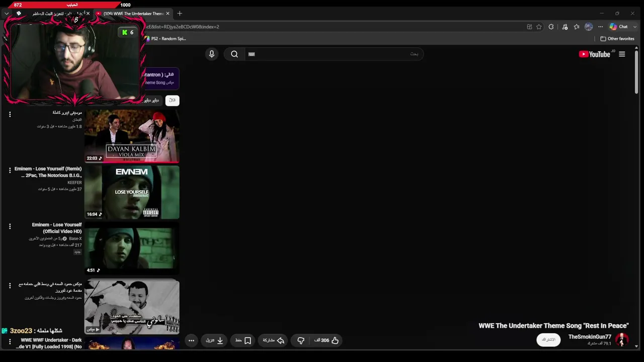Open options menu for the Dayan Kalbim video

pos(10,115)
